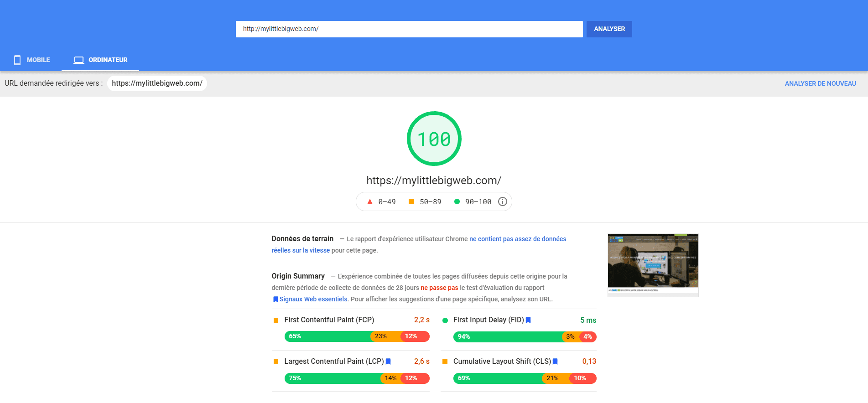Click the CLS red 10% bar segment
Screen dimensions: 868x403
tap(582, 378)
